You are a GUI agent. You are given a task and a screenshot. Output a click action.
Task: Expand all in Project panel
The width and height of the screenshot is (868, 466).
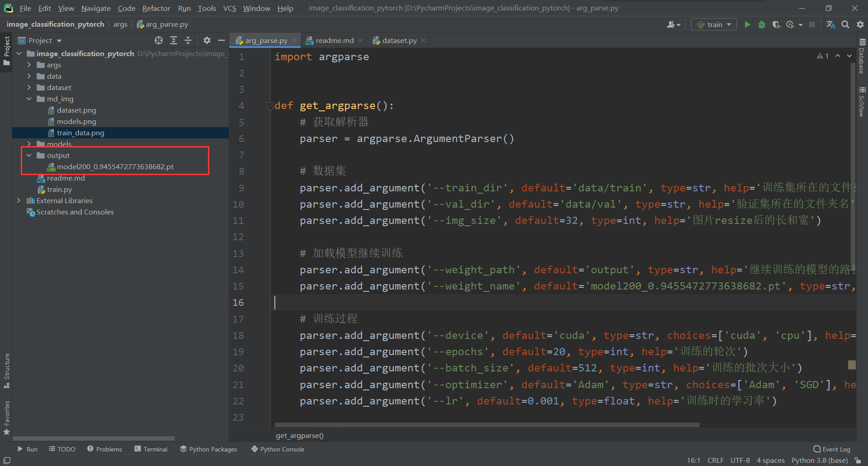point(174,40)
